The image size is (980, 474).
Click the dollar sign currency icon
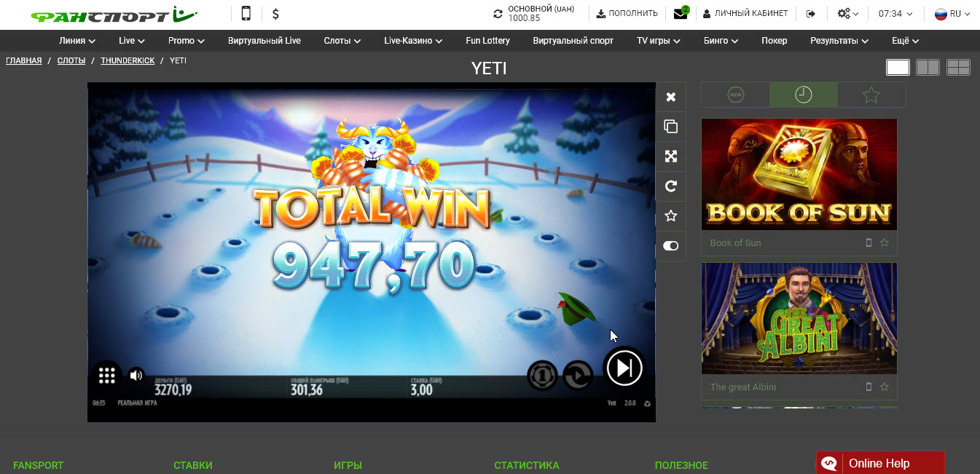275,14
